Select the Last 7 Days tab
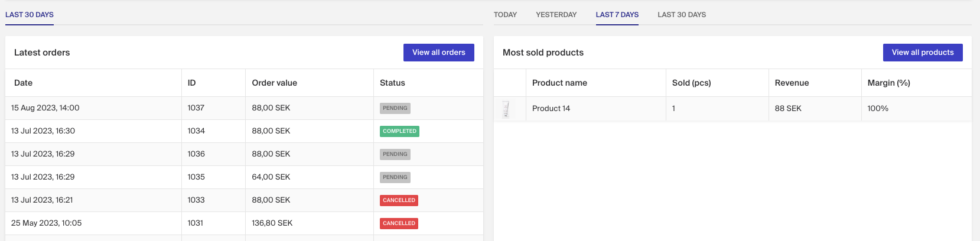The image size is (980, 241). (617, 15)
